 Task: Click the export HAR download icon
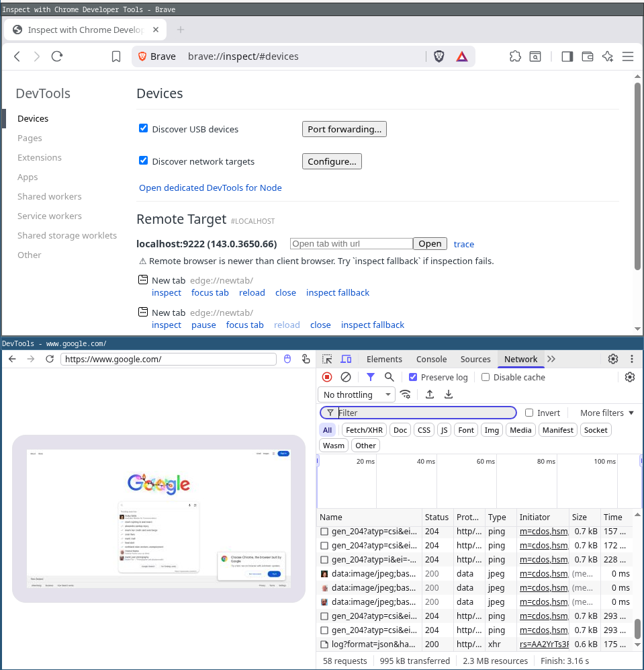tap(449, 394)
